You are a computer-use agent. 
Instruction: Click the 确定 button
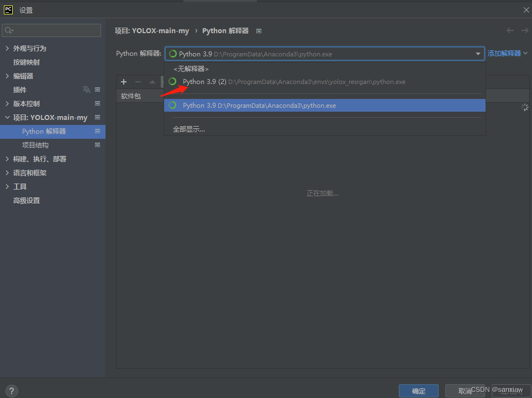[x=418, y=391]
